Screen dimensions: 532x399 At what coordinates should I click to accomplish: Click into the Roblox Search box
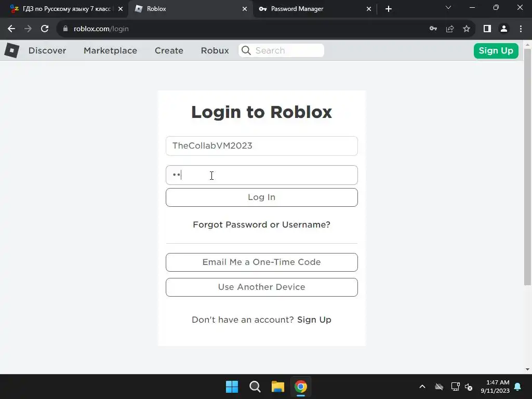(x=281, y=50)
